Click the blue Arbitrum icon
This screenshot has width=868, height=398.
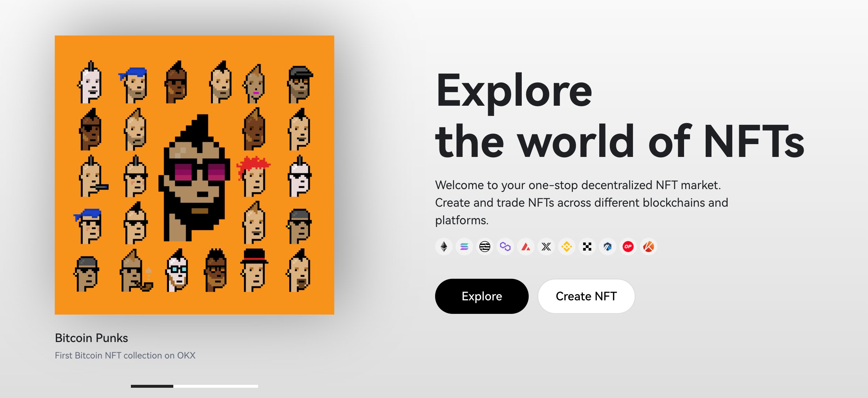click(x=608, y=247)
